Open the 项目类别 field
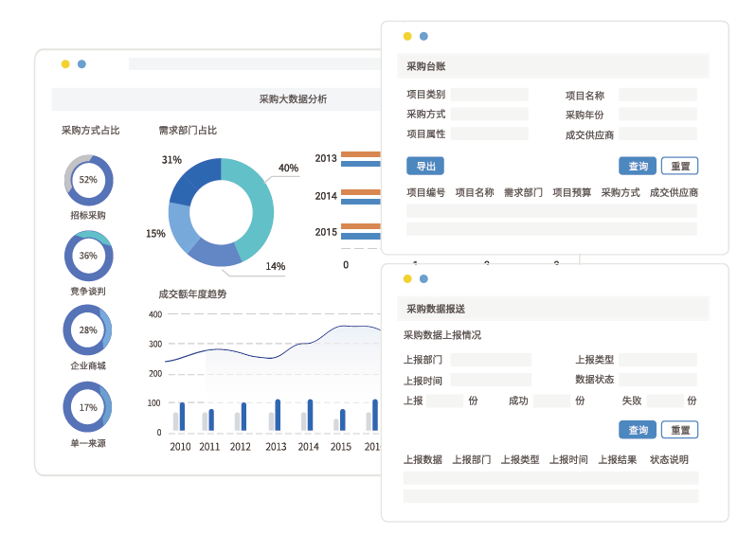756x534 pixels. point(489,95)
